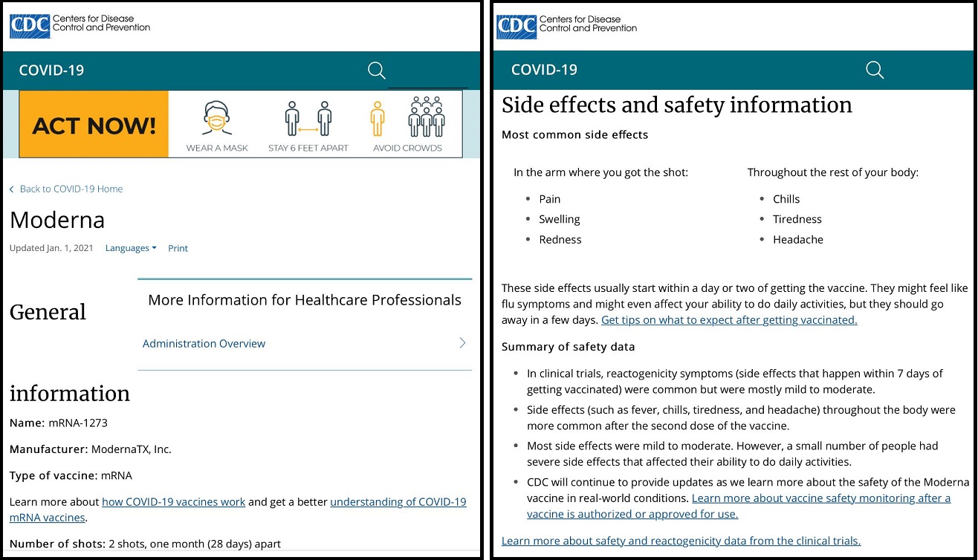Open how COVID-19 vaccines work link
This screenshot has width=978, height=560.
point(173,501)
